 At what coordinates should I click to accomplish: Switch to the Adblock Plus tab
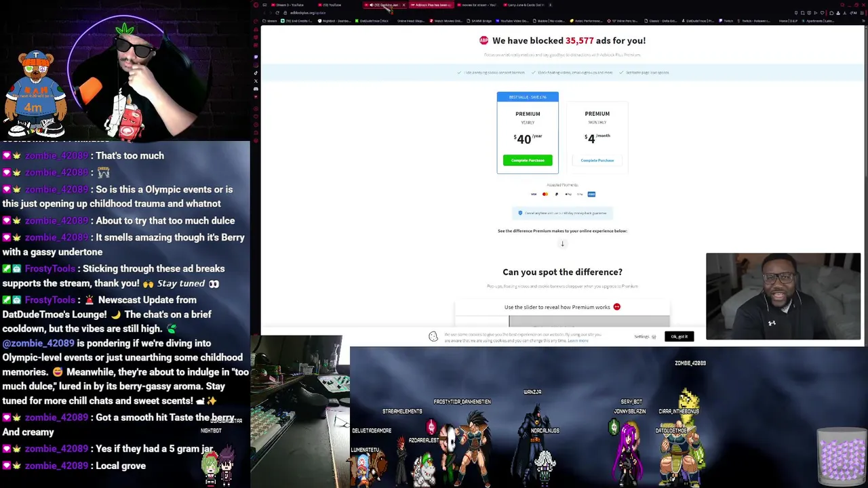[431, 5]
